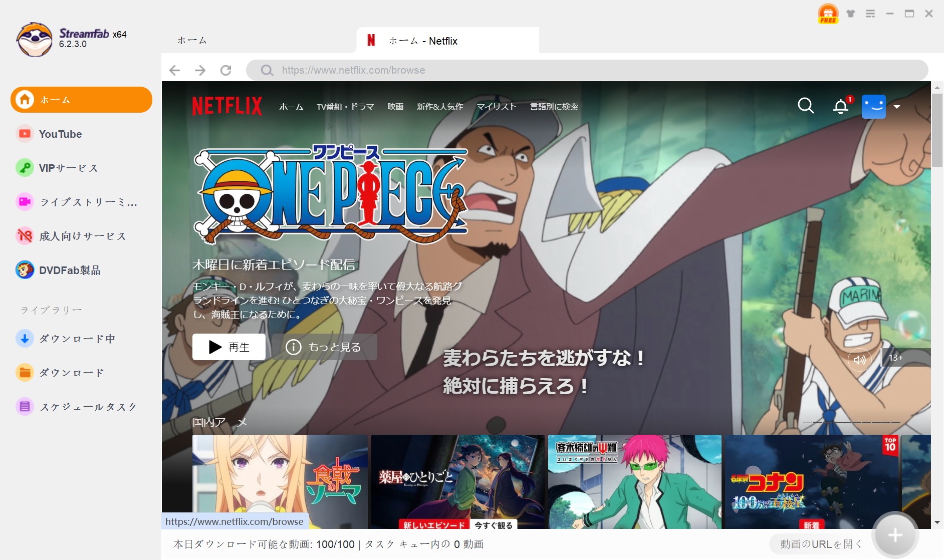This screenshot has height=560, width=944.
Task: Open the StreamFab hamburger menu
Action: tap(870, 14)
